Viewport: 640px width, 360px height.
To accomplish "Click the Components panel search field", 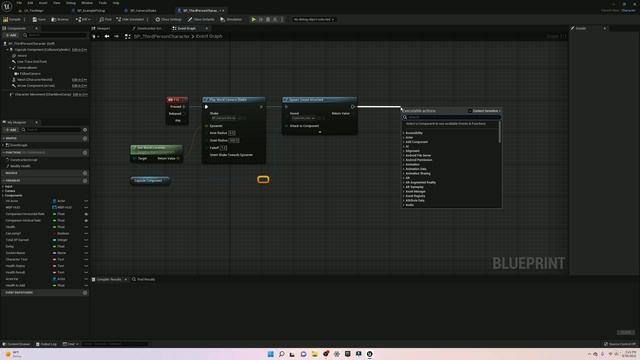I will 55,35.
